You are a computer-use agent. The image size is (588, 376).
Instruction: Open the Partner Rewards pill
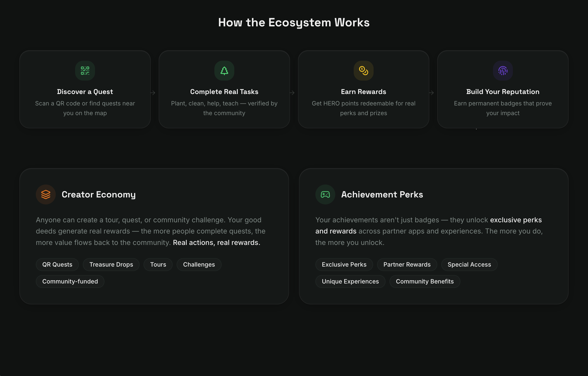coord(407,265)
